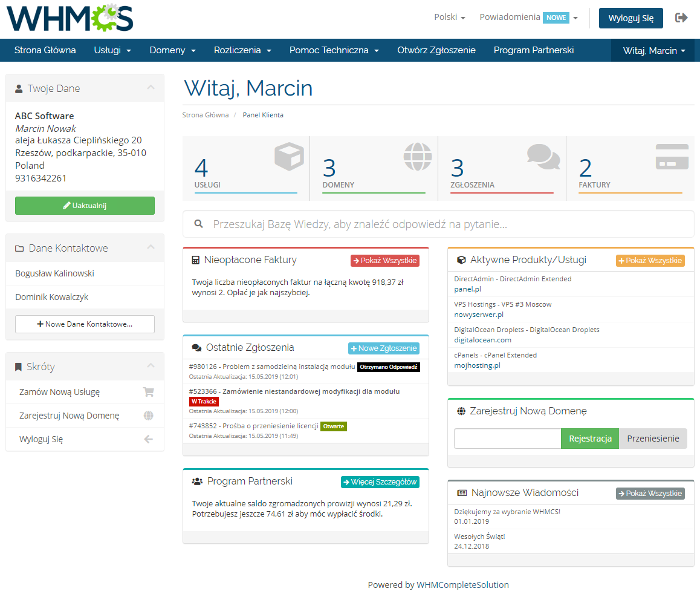The height and width of the screenshot is (594, 700).
Task: Collapse the Twoje Dane panel chevron
Action: pos(151,87)
